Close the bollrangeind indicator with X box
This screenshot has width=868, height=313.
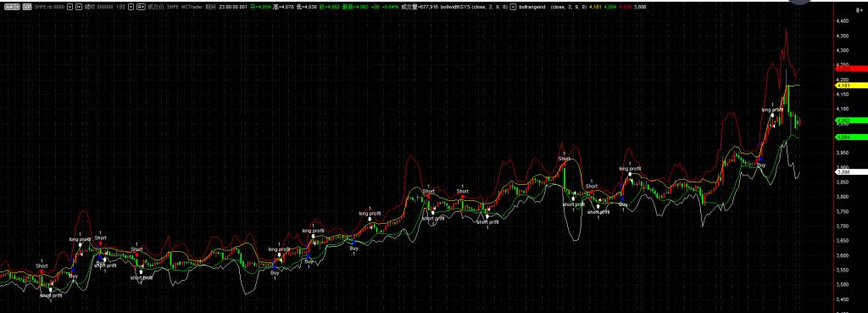click(x=513, y=7)
